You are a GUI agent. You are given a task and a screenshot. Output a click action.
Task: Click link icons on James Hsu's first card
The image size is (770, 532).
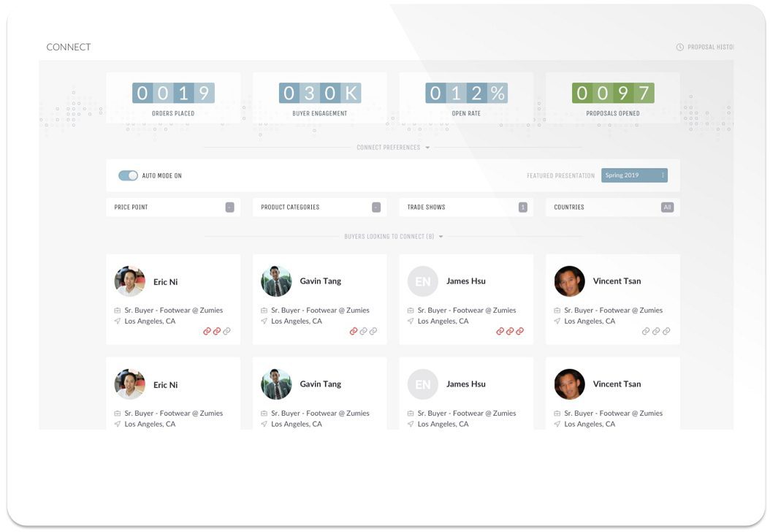pos(510,331)
